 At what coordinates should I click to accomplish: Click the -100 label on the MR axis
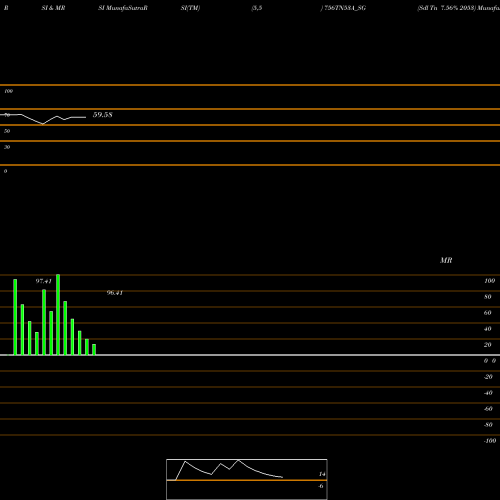tap(490, 441)
